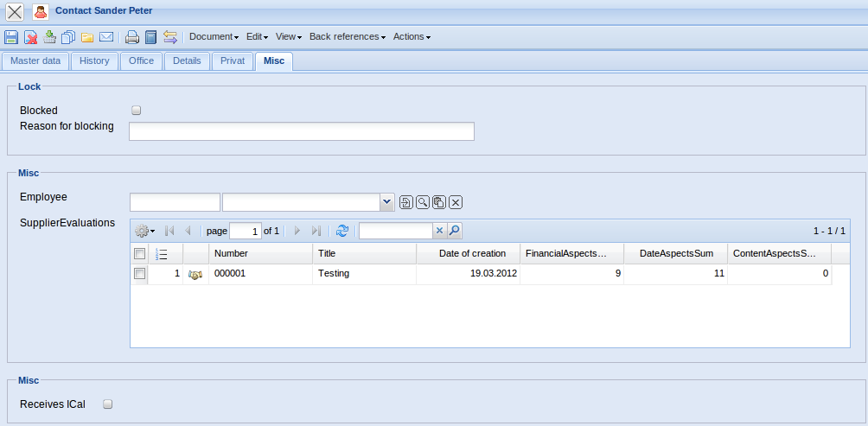
Task: Expand the Employee combo box dropdown
Action: (386, 202)
